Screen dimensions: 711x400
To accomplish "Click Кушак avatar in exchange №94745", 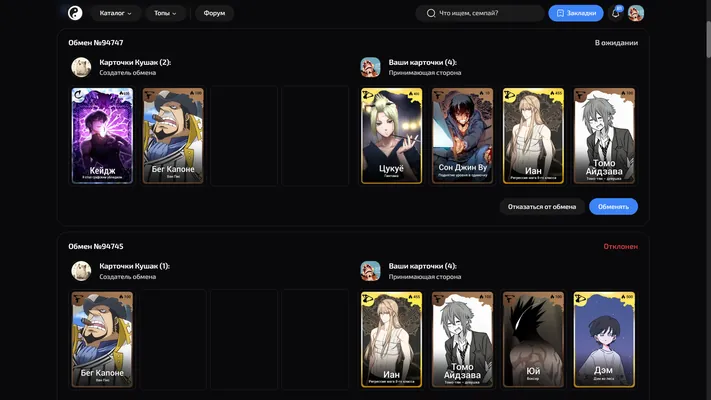I will tap(81, 271).
